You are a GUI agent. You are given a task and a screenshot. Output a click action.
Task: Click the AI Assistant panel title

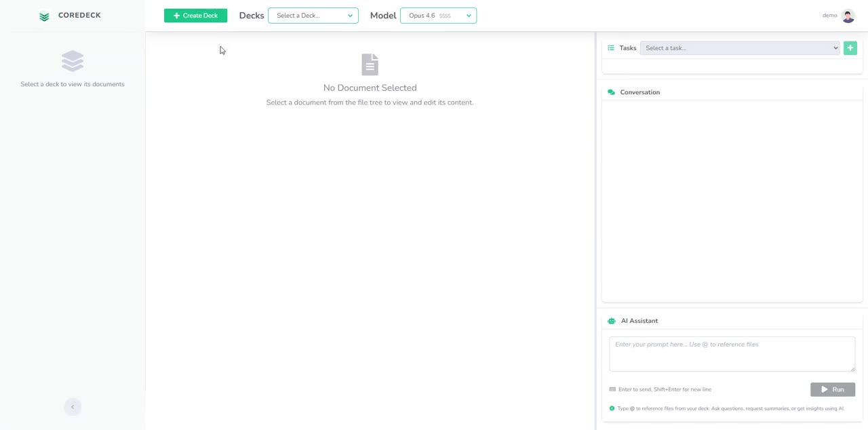639,321
